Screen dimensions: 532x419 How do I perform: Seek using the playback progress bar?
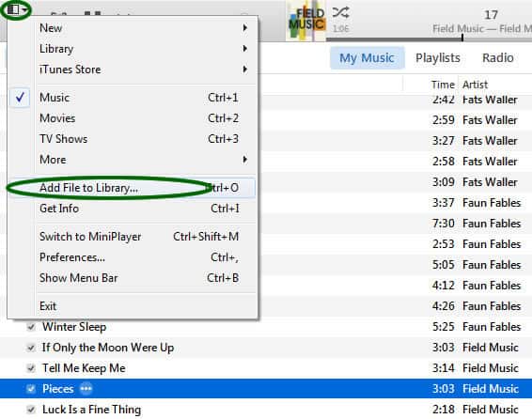pos(429,39)
